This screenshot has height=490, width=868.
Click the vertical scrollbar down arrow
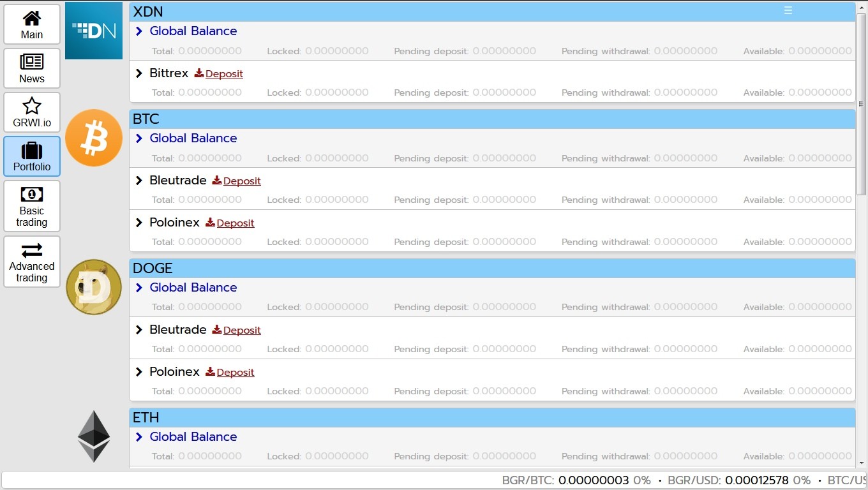pos(862,463)
